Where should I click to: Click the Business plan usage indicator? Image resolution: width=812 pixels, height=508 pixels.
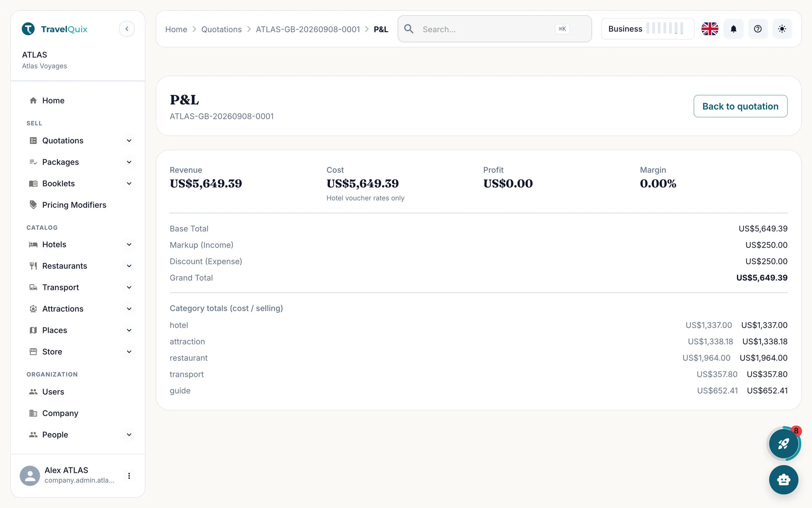648,29
